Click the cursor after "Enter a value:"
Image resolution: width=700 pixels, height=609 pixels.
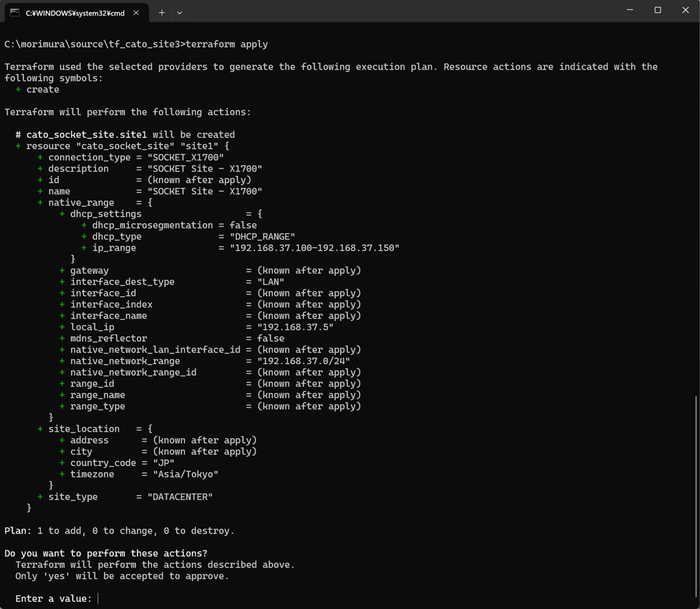click(98, 599)
